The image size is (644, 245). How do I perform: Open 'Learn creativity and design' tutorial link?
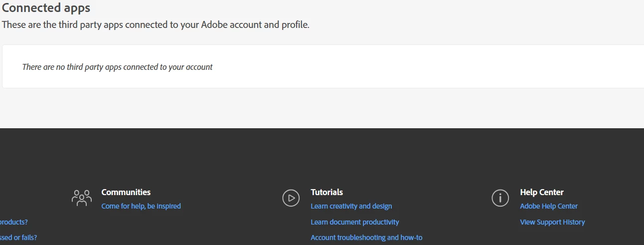click(x=351, y=206)
